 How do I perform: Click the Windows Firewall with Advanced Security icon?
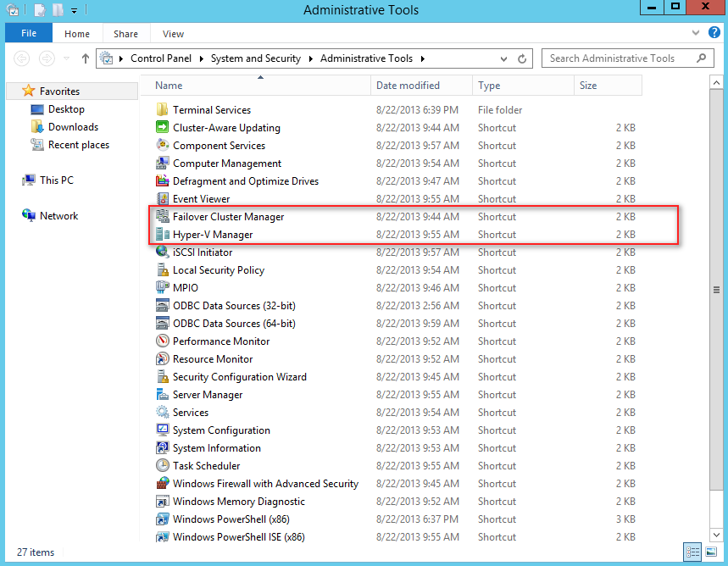point(162,483)
